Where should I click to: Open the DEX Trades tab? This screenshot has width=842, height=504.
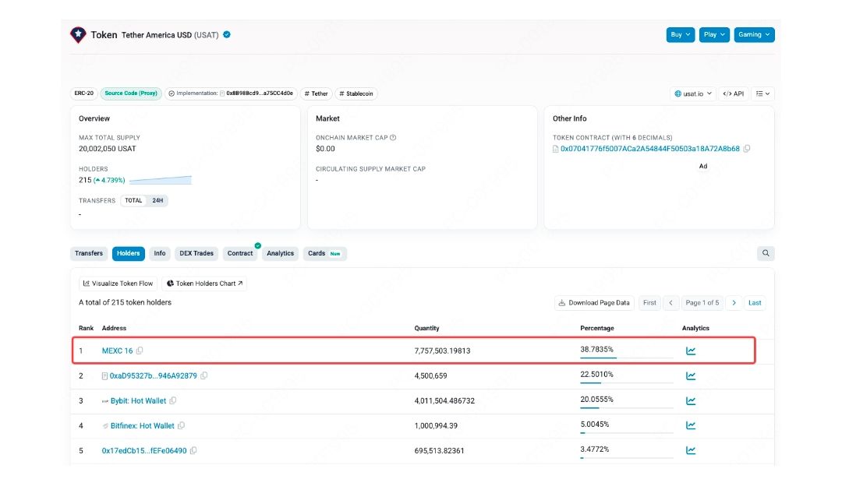(196, 253)
